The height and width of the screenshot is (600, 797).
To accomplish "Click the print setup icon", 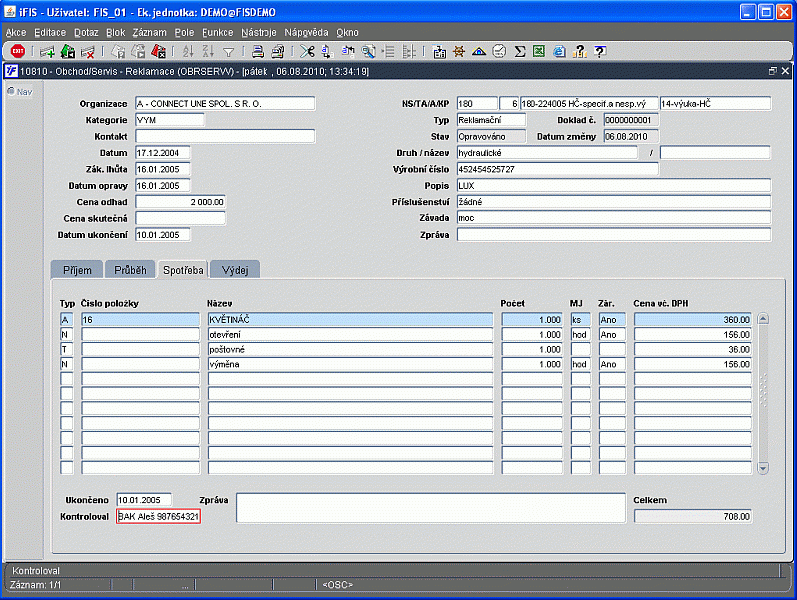I will point(278,51).
